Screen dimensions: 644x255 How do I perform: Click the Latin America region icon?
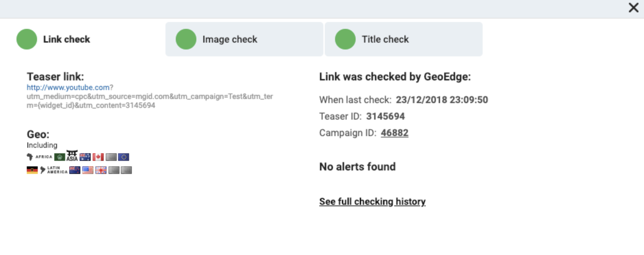[x=54, y=170]
